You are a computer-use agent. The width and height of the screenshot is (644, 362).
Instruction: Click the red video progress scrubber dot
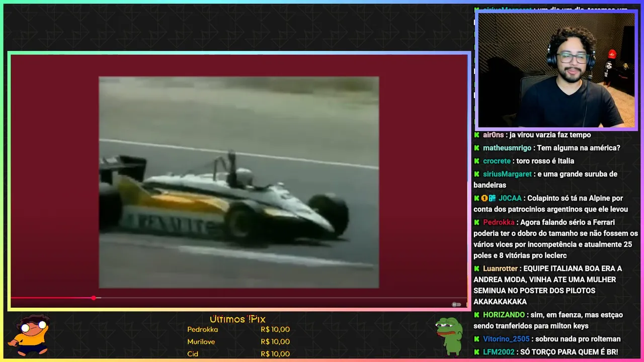(x=94, y=298)
